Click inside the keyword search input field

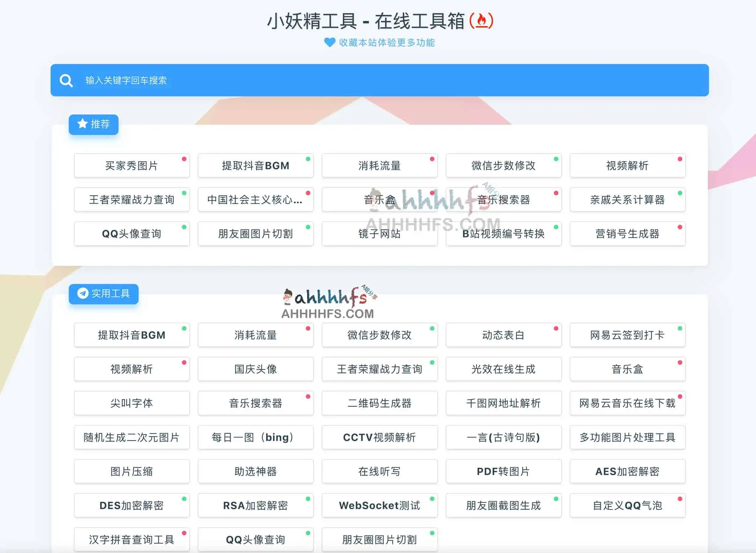point(221,80)
